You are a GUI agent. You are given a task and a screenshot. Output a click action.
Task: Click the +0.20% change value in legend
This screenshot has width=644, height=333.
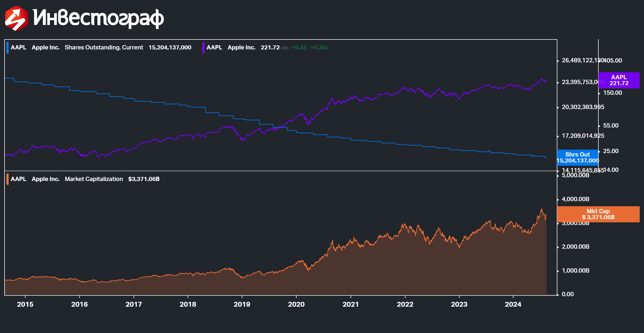[x=319, y=48]
